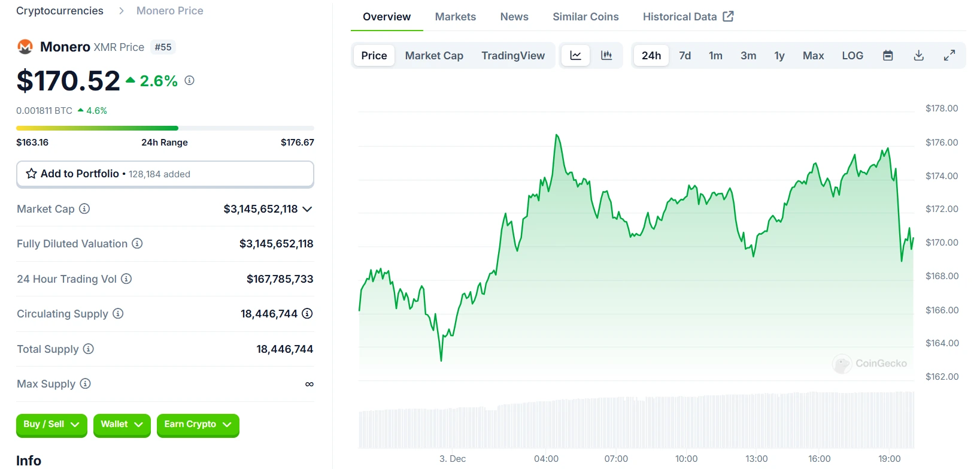Viewport: 980px width, 469px height.
Task: Set chart range to 1m
Action: pyautogui.click(x=715, y=56)
